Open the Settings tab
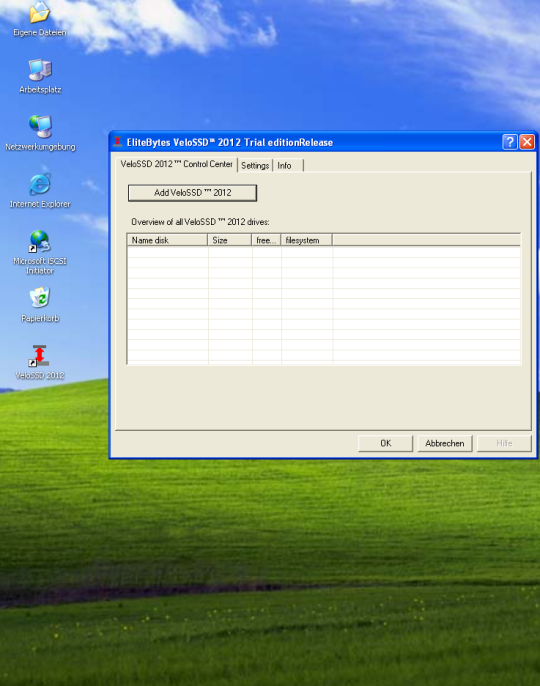Viewport: 540px width, 686px height. tap(255, 165)
